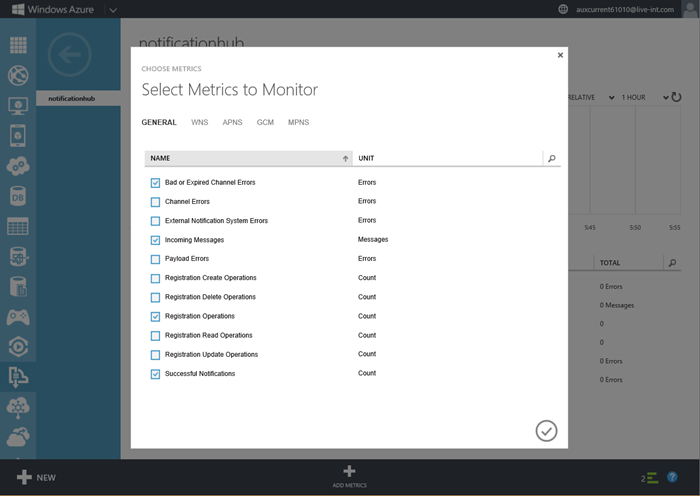Viewport: 700px width, 496px height.
Task: Confirm selection with the checkmark circle button
Action: (x=546, y=431)
